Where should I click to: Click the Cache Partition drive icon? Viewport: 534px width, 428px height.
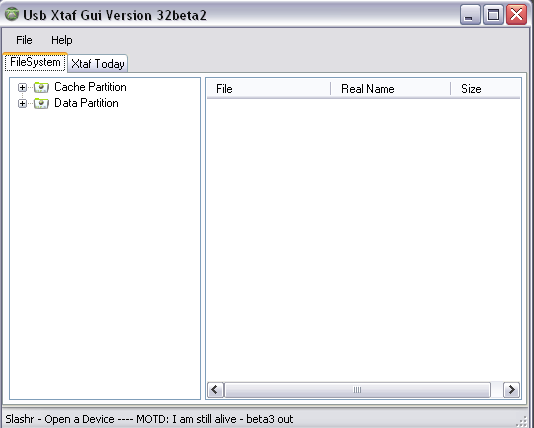point(41,88)
